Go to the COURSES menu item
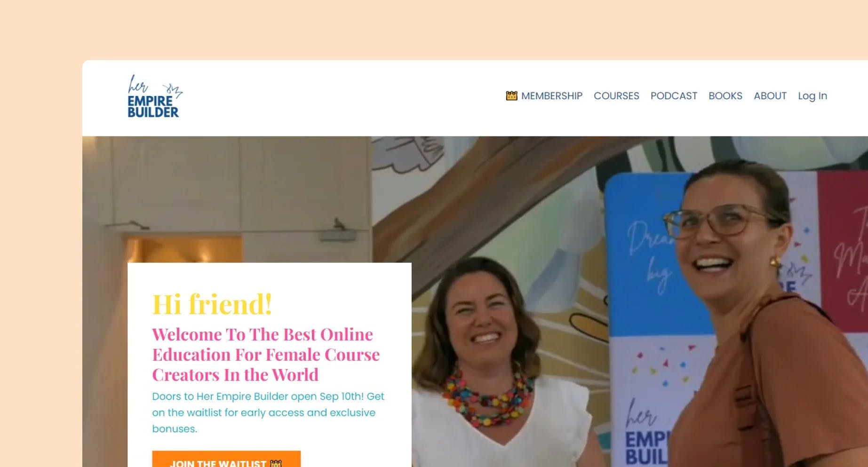The width and height of the screenshot is (868, 467). pos(616,96)
